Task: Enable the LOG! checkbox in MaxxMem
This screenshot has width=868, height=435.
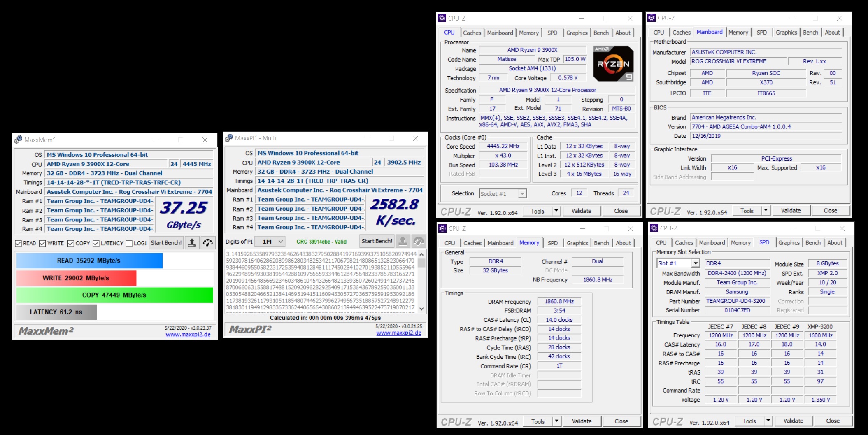Action: pyautogui.click(x=129, y=243)
